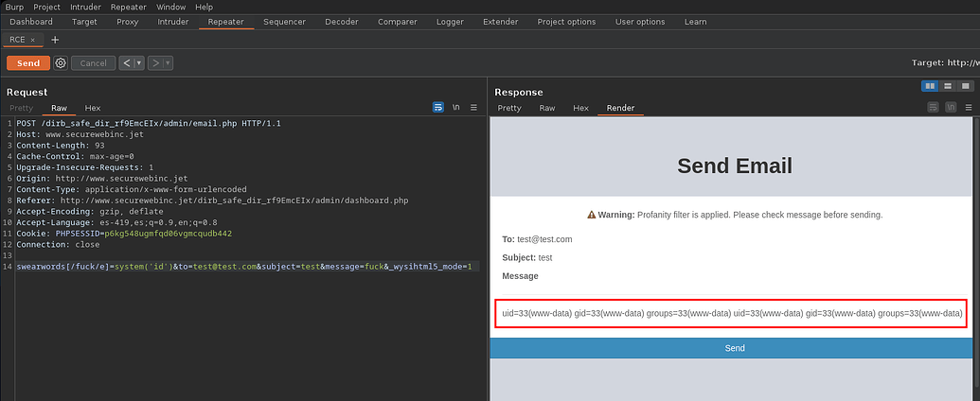Add a new Repeater tab with plus
This screenshot has width=980, height=401.
pyautogui.click(x=55, y=40)
